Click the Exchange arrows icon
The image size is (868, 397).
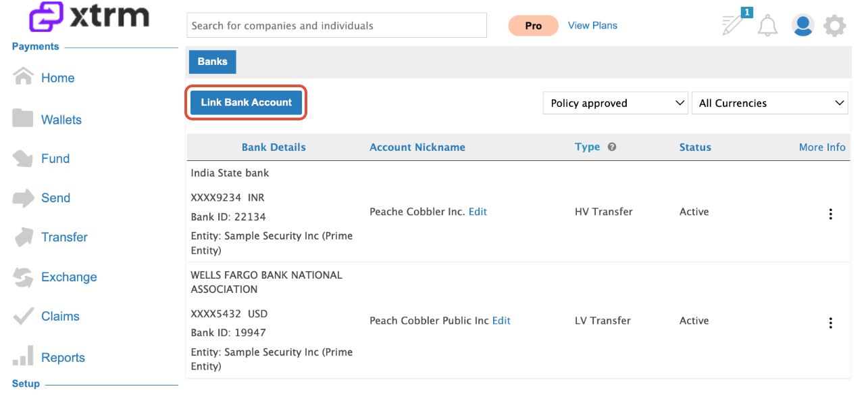[23, 277]
